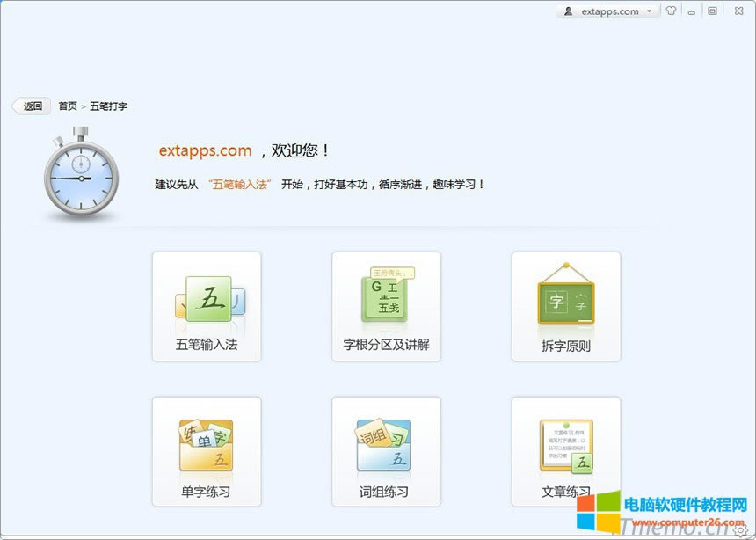
Task: Click the orange extapps.com welcome username
Action: point(205,151)
